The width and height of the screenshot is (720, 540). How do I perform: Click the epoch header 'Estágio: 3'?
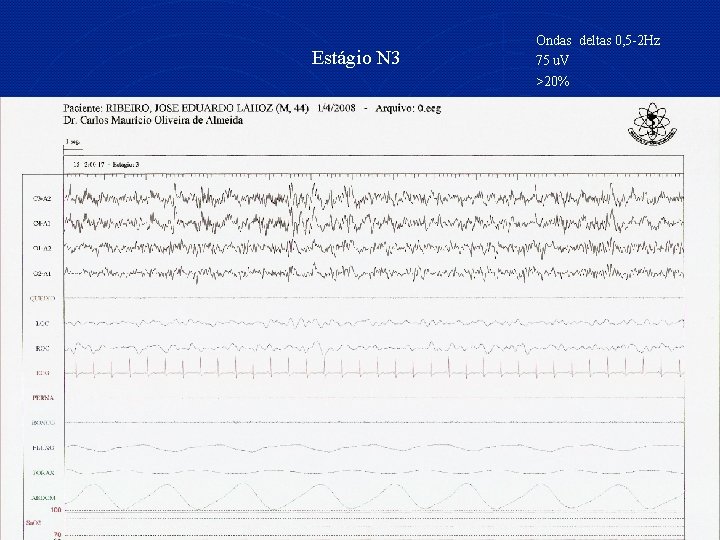(x=126, y=164)
